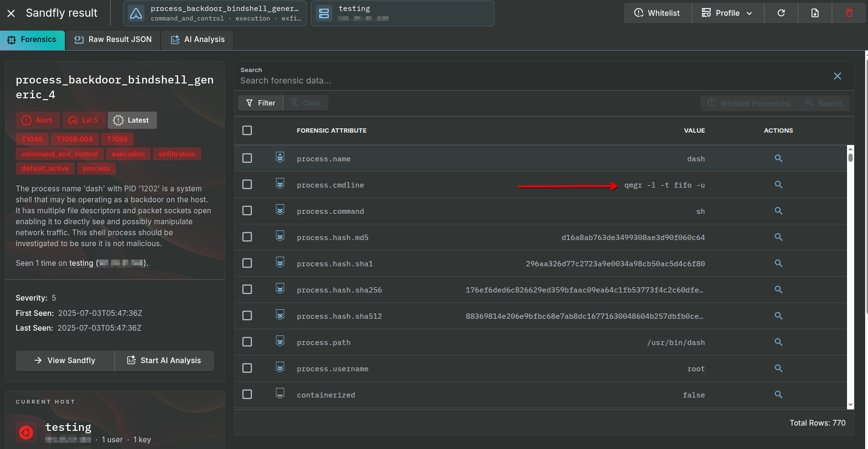Click search action icon for process.hash.md5
Image resolution: width=868 pixels, height=449 pixels.
pyautogui.click(x=778, y=237)
